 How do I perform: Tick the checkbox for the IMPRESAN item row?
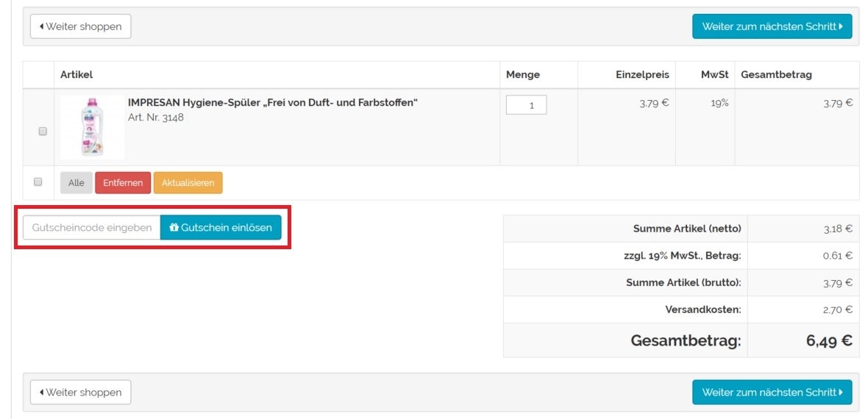pos(43,132)
